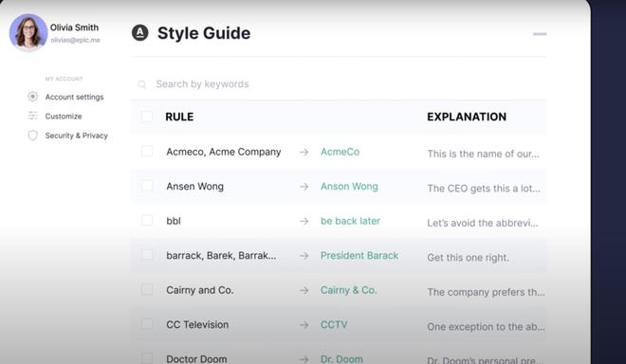Open Account settings in the sidebar
Image resolution: width=626 pixels, height=364 pixels.
pos(74,97)
